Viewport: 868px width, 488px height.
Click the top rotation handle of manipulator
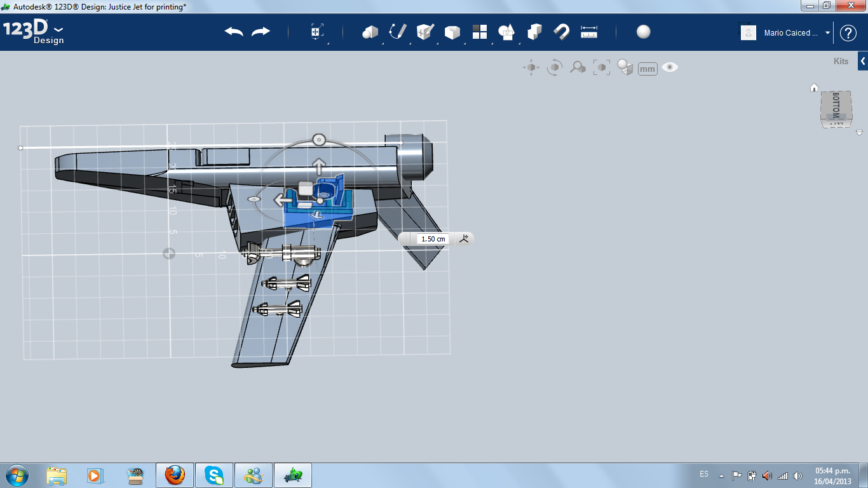click(319, 140)
